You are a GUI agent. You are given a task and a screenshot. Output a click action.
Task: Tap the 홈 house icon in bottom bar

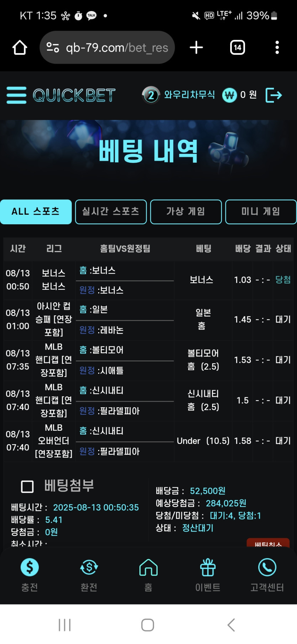click(x=148, y=567)
